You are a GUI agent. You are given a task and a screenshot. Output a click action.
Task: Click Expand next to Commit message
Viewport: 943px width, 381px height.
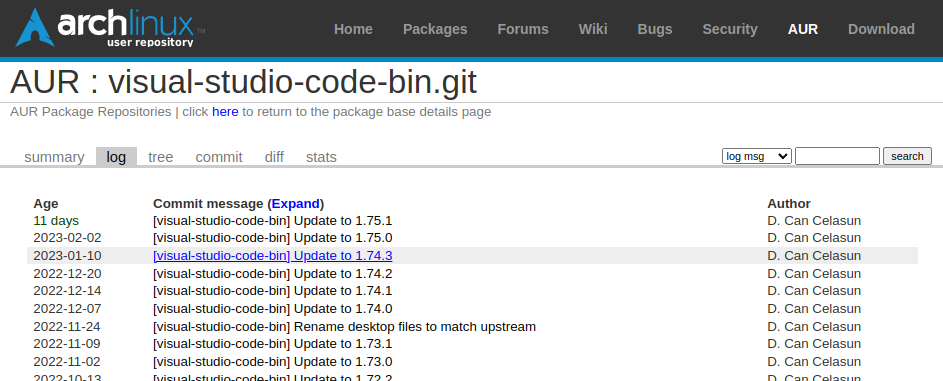pos(295,204)
